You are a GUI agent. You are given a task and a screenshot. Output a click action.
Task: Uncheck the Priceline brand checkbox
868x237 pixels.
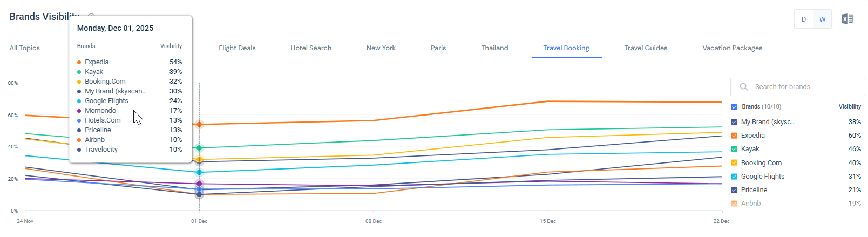734,190
